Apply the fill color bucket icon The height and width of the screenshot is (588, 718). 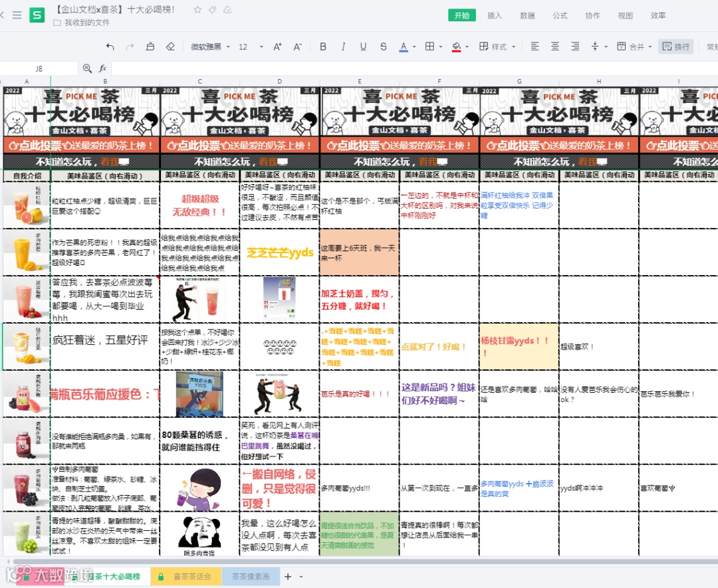point(456,47)
